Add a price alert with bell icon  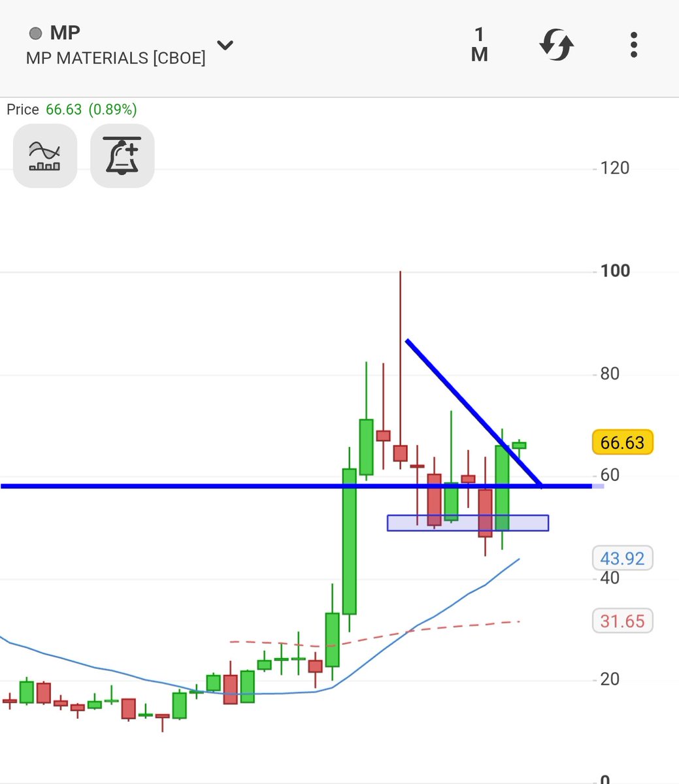coord(122,156)
